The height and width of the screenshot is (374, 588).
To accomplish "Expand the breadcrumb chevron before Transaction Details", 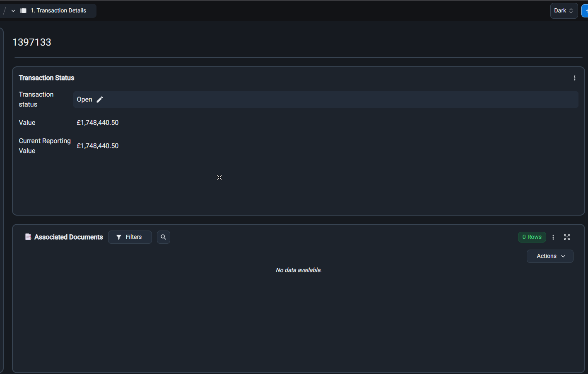I will [x=13, y=11].
